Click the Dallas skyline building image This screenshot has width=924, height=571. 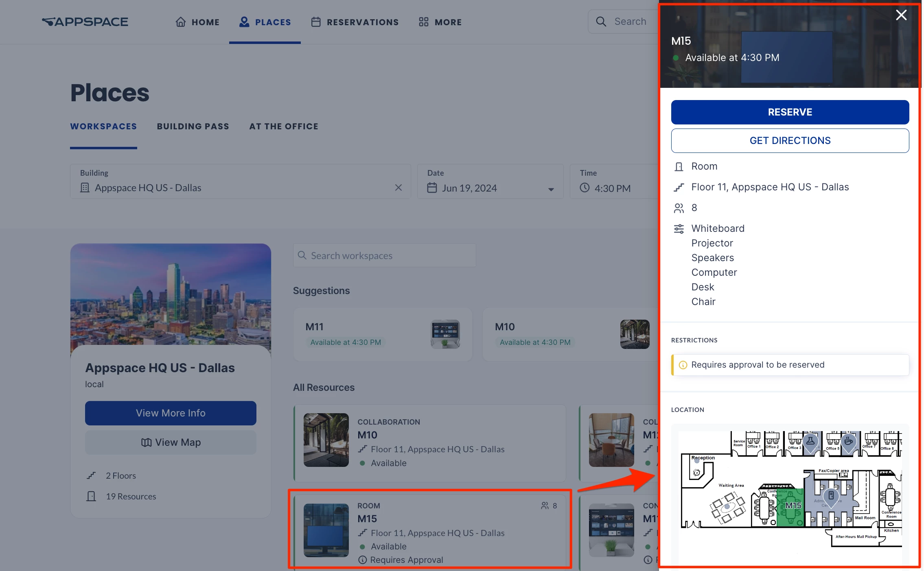pos(171,294)
